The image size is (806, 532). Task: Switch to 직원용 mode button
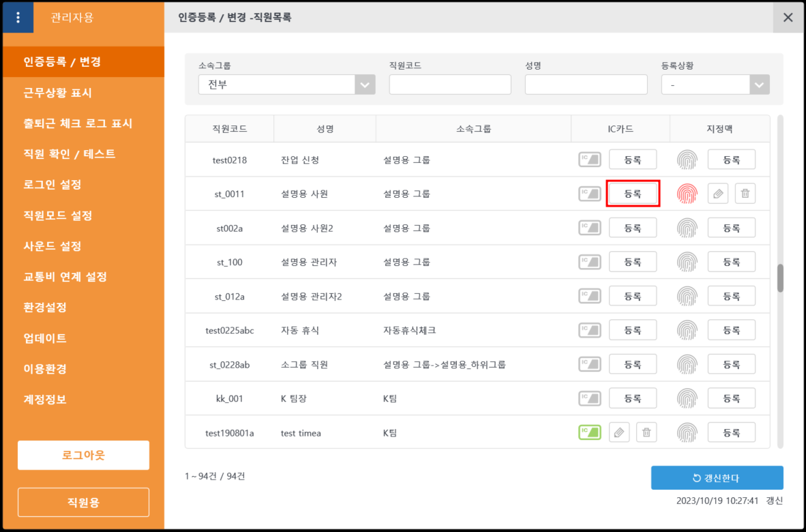[83, 503]
